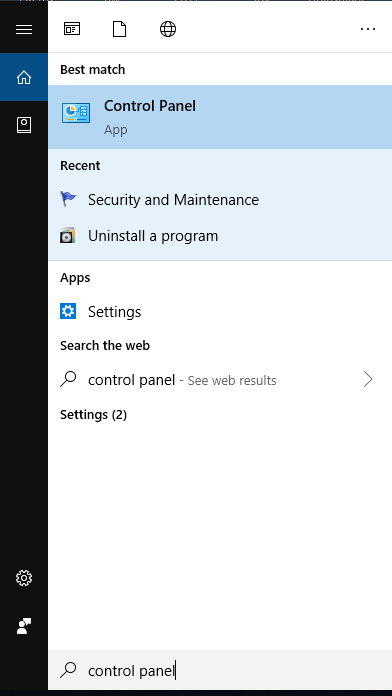
Task: Launch the Control Panel best match
Action: [220, 117]
